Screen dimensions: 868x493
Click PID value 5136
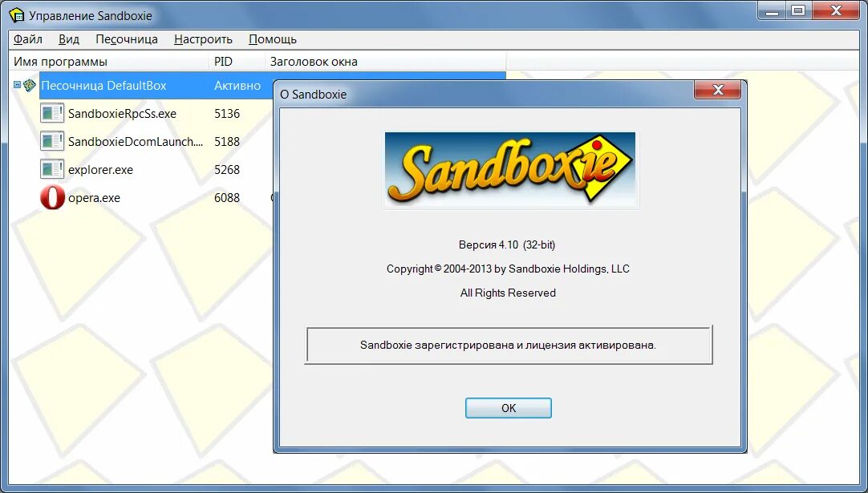pyautogui.click(x=227, y=114)
